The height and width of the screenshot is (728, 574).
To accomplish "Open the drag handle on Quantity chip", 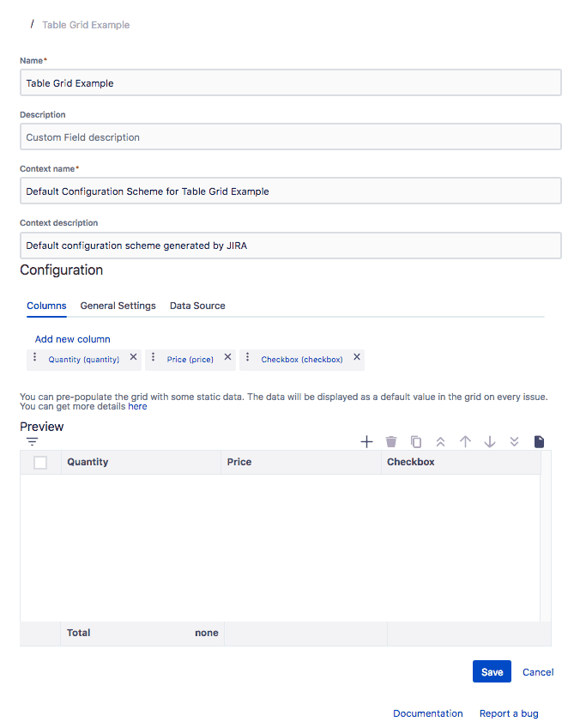I will [x=34, y=358].
